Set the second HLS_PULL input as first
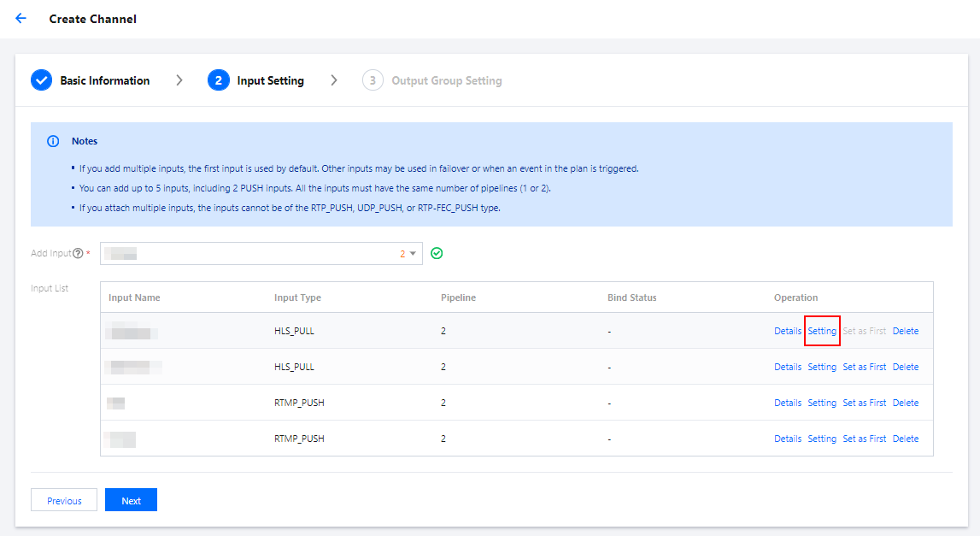The height and width of the screenshot is (536, 980). pyautogui.click(x=864, y=367)
